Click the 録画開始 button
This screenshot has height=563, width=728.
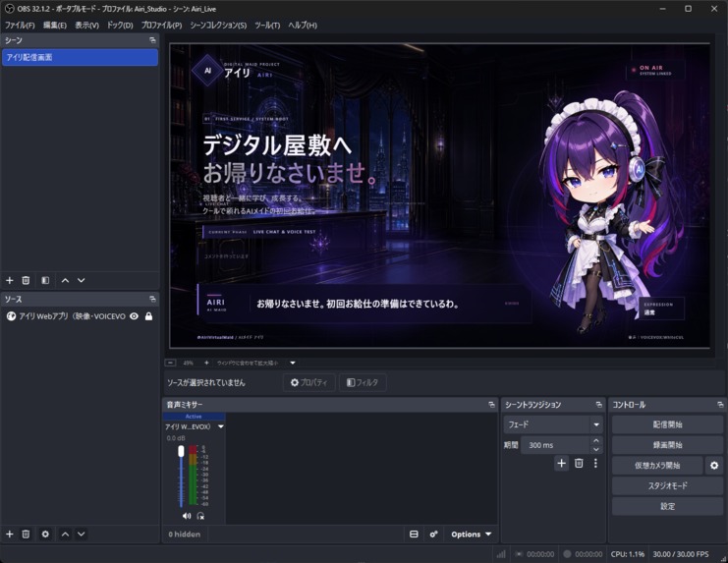(x=667, y=445)
